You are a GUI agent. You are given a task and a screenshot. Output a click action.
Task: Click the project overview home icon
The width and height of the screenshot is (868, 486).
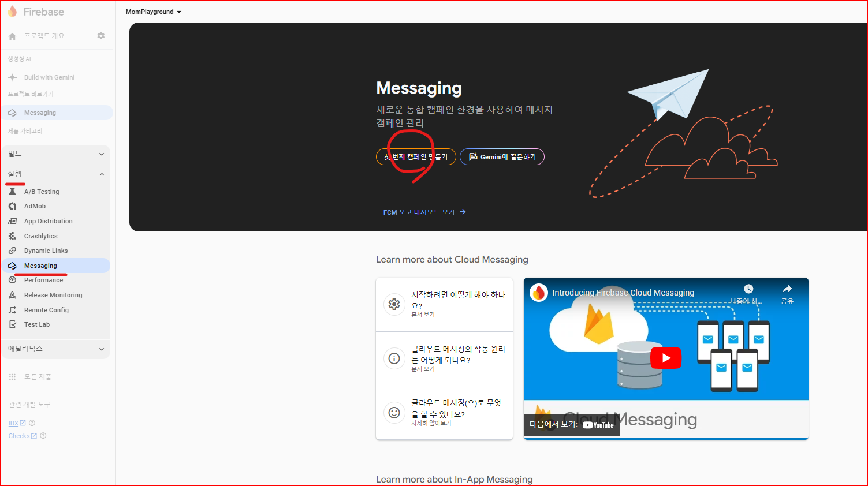[12, 36]
